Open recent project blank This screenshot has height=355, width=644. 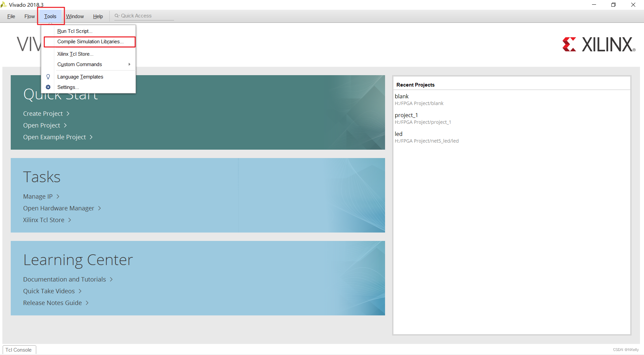tap(401, 96)
